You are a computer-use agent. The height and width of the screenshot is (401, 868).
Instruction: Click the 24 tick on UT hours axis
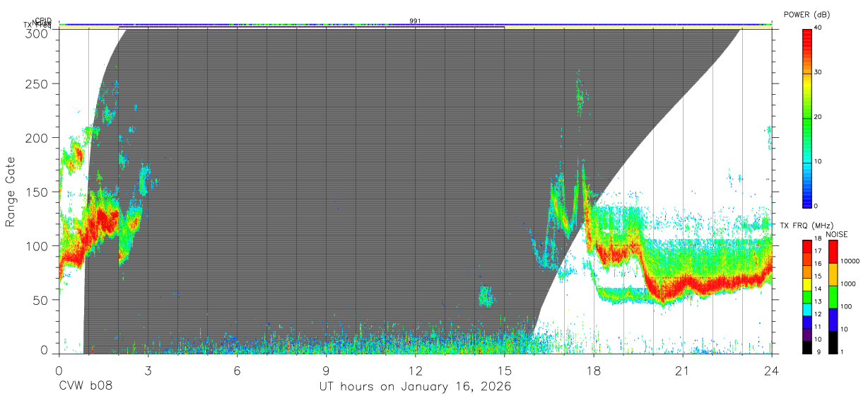click(x=772, y=370)
